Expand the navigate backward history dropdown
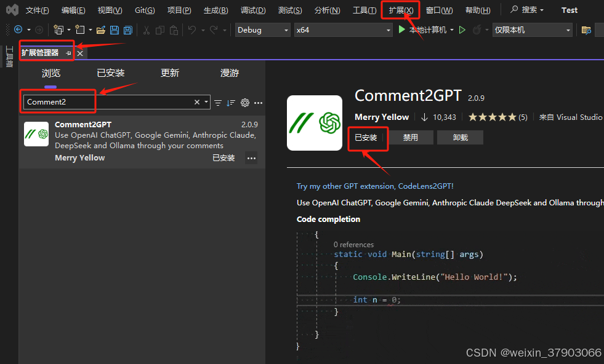The width and height of the screenshot is (604, 364). (28, 30)
